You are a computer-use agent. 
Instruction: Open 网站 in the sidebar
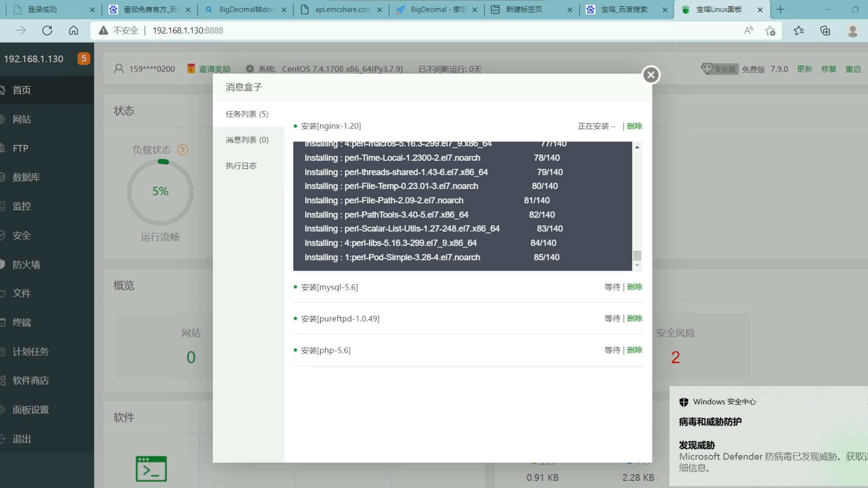point(47,119)
